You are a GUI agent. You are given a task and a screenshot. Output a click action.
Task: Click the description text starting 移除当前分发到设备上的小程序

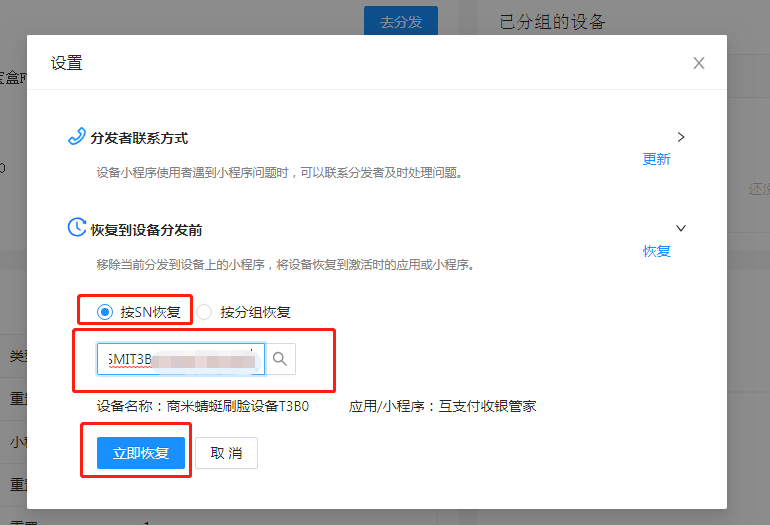286,265
